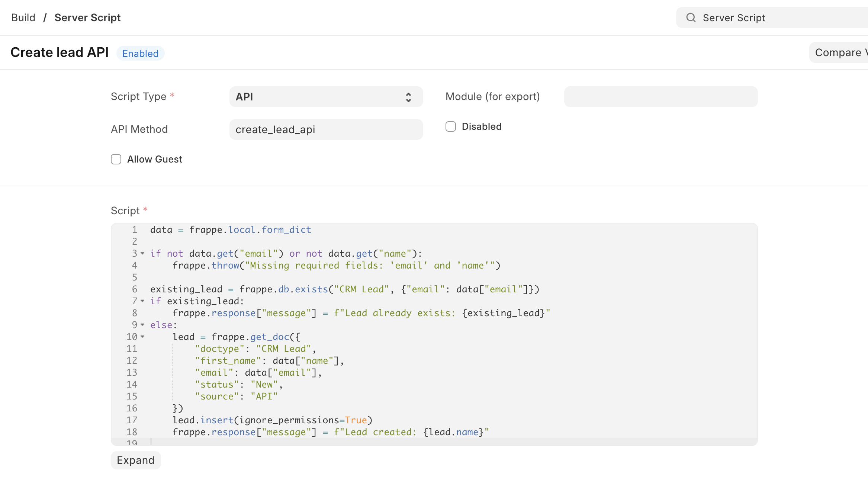Click the search magnifier icon

691,17
